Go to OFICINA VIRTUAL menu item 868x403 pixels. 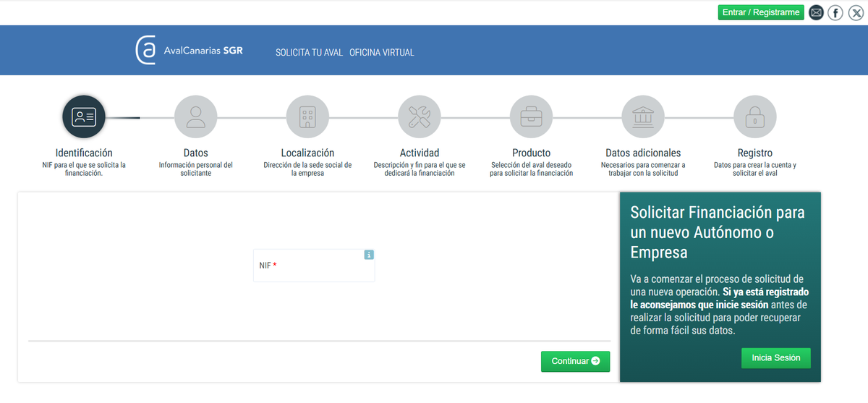pos(381,53)
